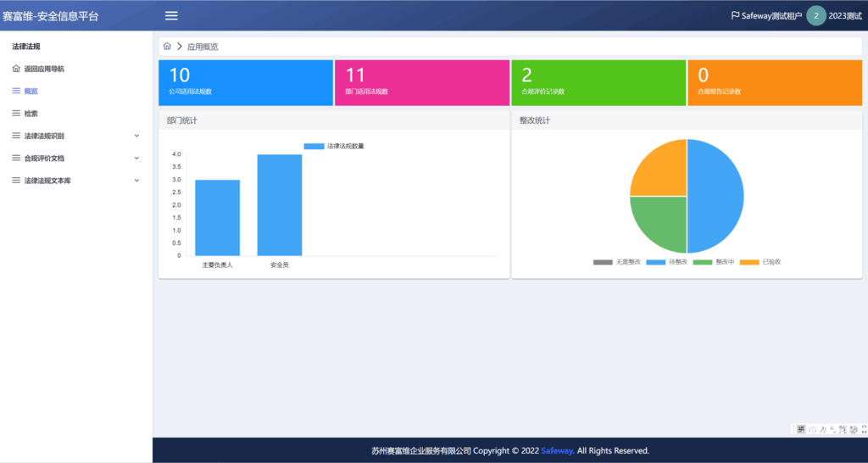Click the IME settings gear icon

pyautogui.click(x=853, y=429)
